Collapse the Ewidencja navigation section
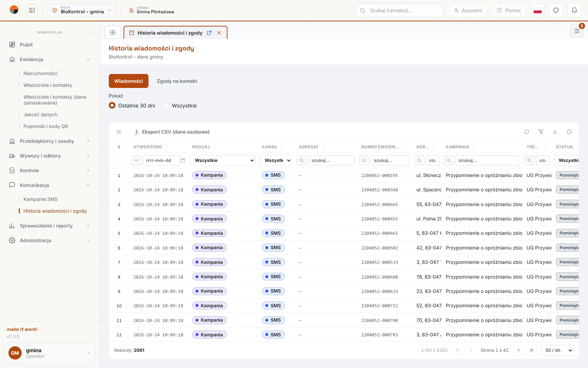The image size is (588, 368). pyautogui.click(x=50, y=59)
